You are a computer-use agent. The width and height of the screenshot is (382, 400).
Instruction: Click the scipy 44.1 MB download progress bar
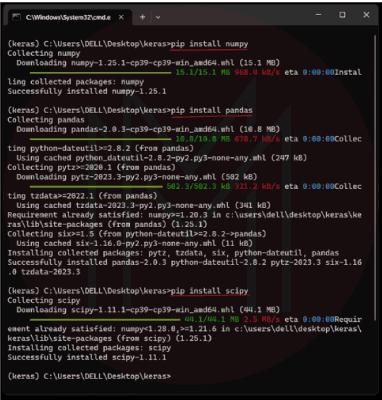pos(105,319)
